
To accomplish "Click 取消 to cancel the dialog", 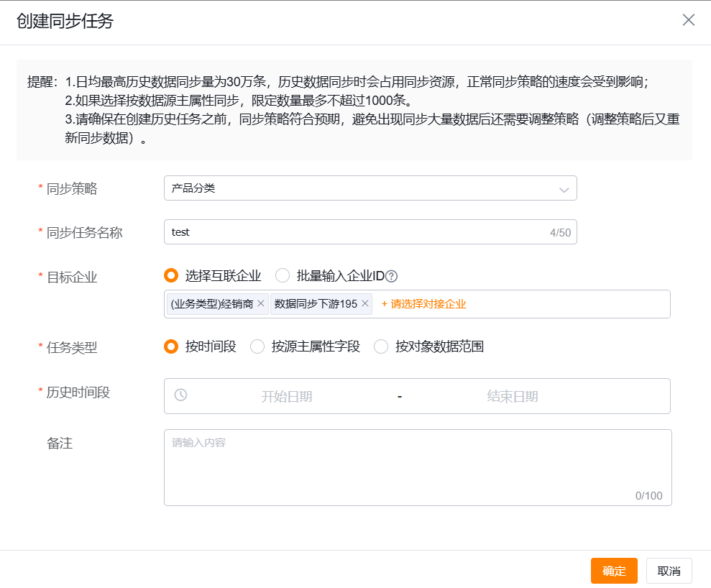I will [669, 570].
